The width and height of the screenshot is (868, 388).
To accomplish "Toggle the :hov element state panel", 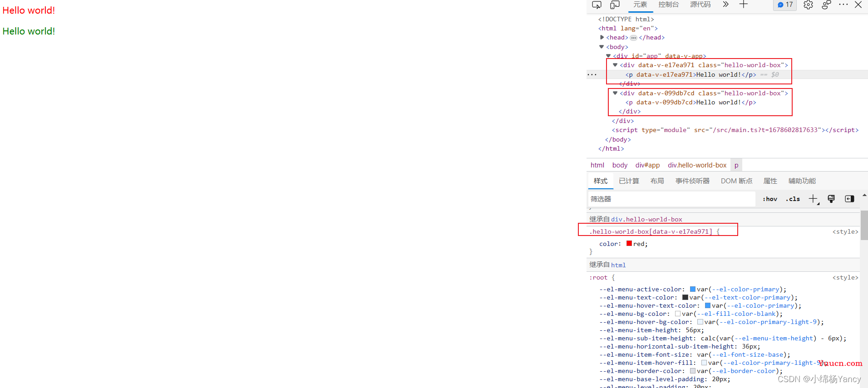I will [770, 199].
